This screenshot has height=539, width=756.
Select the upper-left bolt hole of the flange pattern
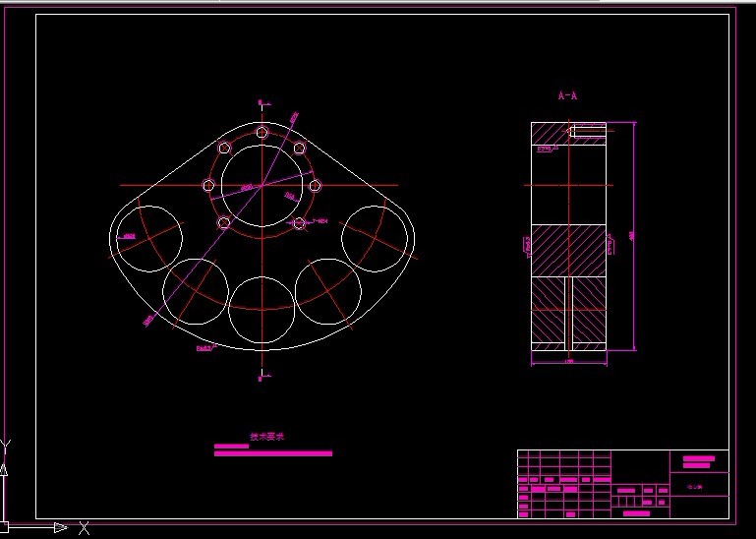click(x=224, y=148)
